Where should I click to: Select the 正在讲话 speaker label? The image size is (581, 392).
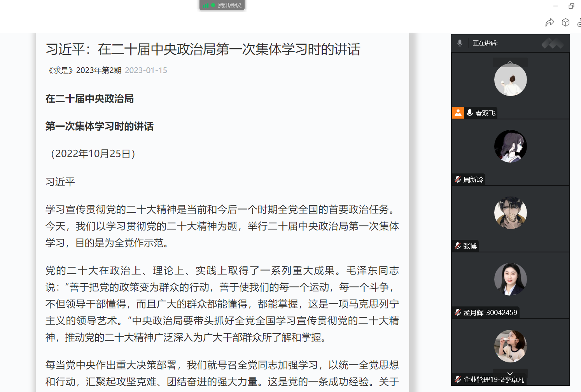coord(485,43)
